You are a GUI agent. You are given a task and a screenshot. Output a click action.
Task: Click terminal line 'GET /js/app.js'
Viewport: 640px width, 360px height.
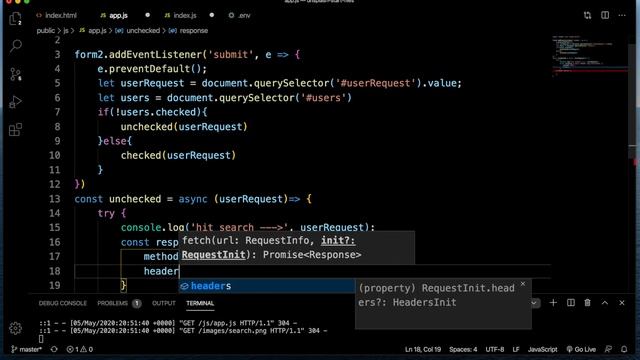pyautogui.click(x=168, y=323)
